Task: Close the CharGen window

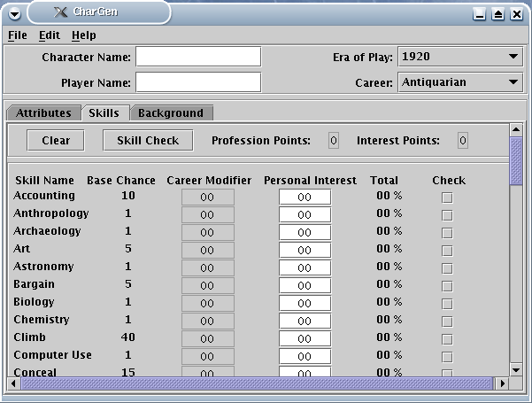Action: point(516,14)
